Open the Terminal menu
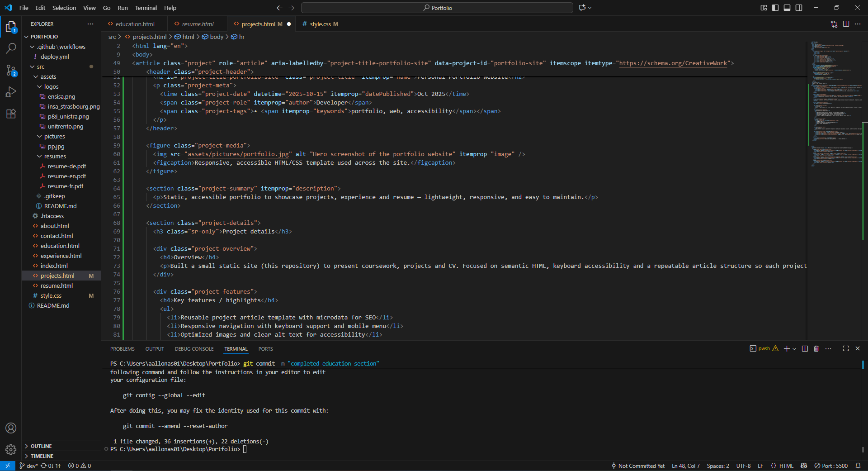The image size is (868, 471). point(146,8)
